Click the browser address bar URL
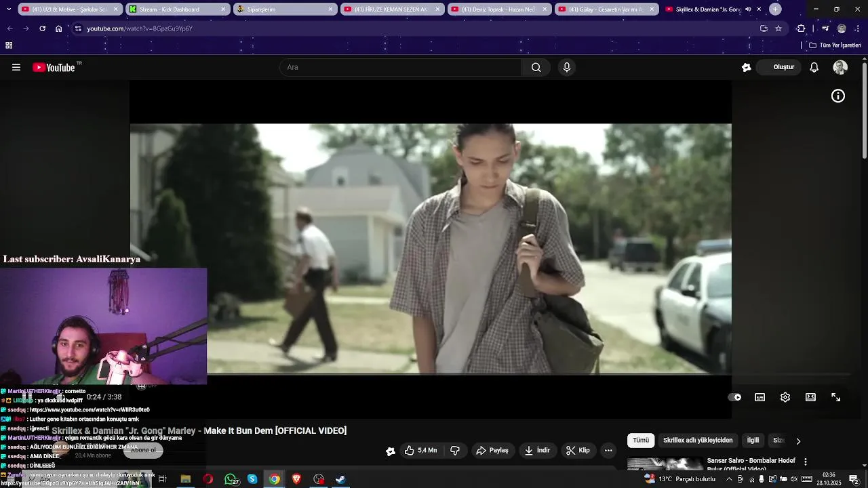The image size is (868, 488). (x=140, y=28)
